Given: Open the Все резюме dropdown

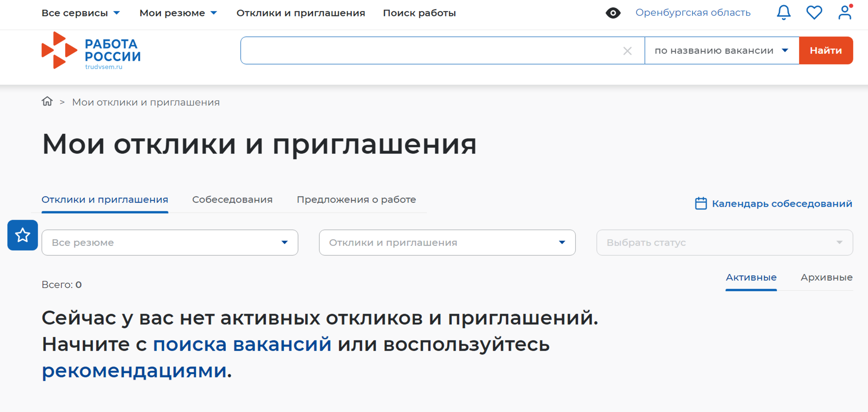Looking at the screenshot, I should [170, 243].
